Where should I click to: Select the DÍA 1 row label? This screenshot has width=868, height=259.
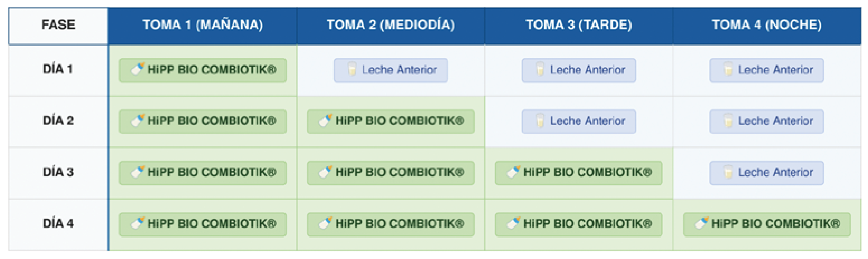[x=58, y=69]
